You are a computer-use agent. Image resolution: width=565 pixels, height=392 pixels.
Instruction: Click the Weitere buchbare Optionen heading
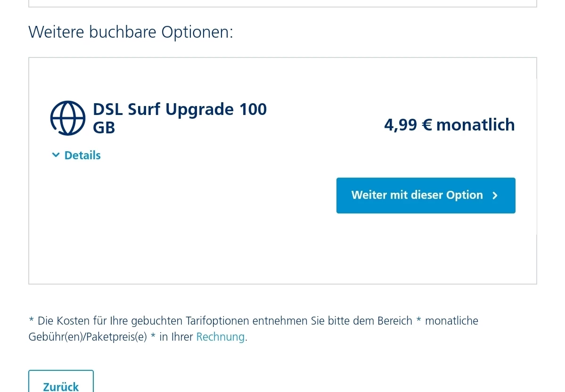pos(131,32)
